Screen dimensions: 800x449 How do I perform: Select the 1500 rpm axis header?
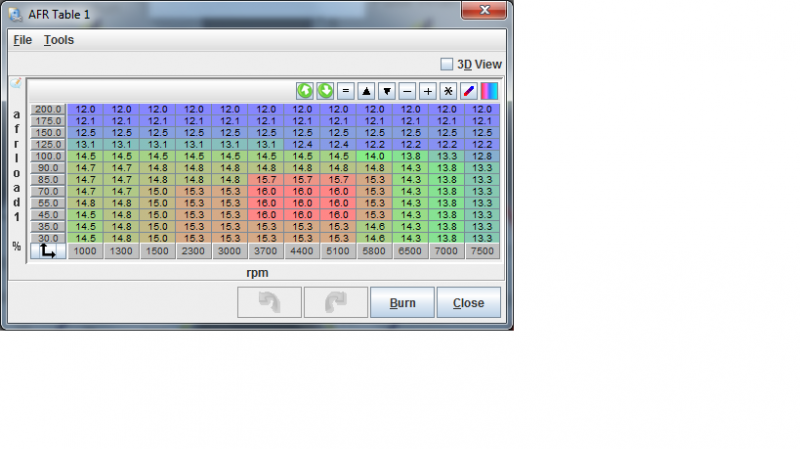158,251
